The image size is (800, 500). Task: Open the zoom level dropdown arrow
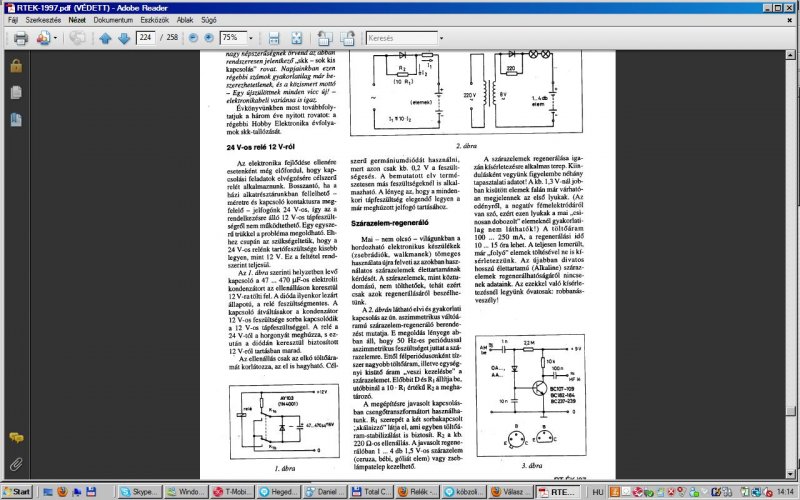[x=251, y=38]
